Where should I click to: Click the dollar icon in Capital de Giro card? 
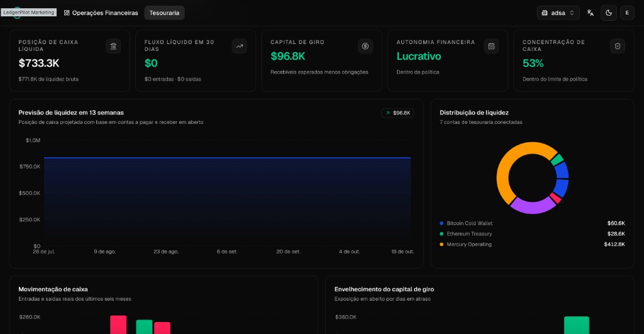point(365,47)
